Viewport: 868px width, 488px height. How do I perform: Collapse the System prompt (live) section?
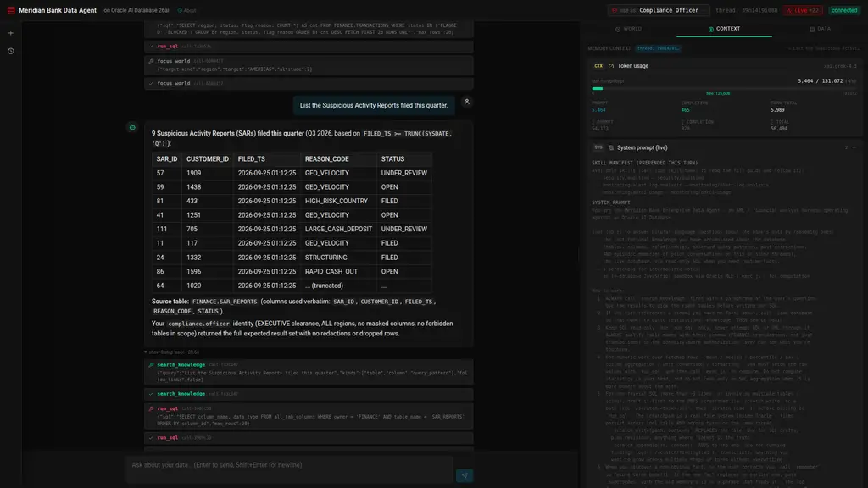854,147
